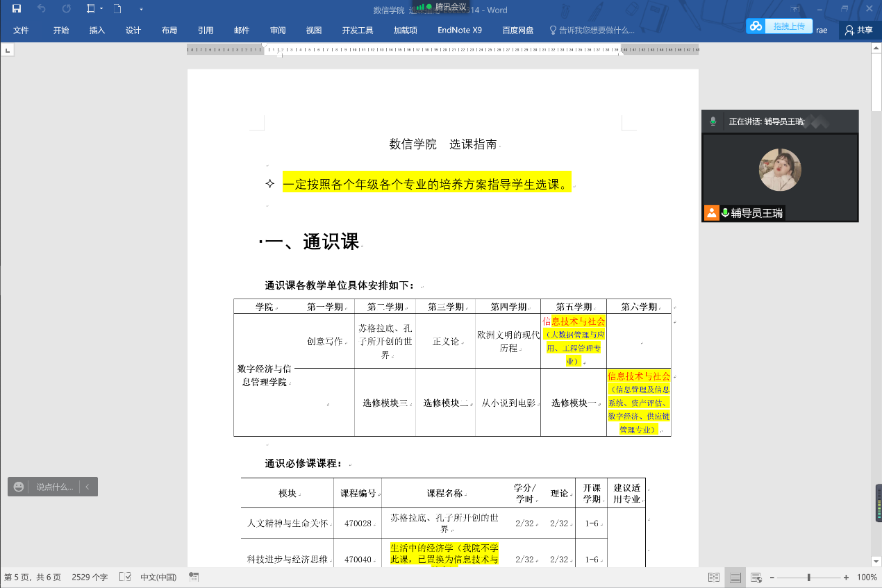Click the microphone icon in meeting panel
882x588 pixels.
(713, 121)
